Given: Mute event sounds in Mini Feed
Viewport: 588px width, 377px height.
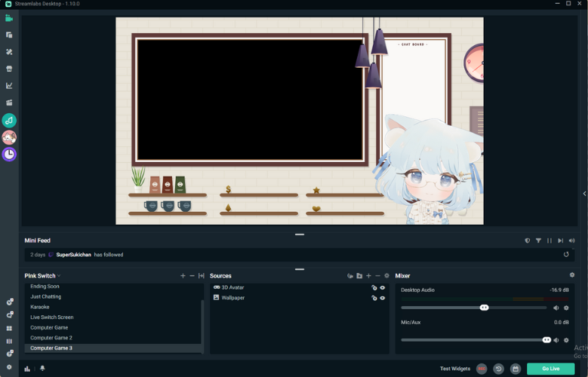Looking at the screenshot, I should coord(571,241).
